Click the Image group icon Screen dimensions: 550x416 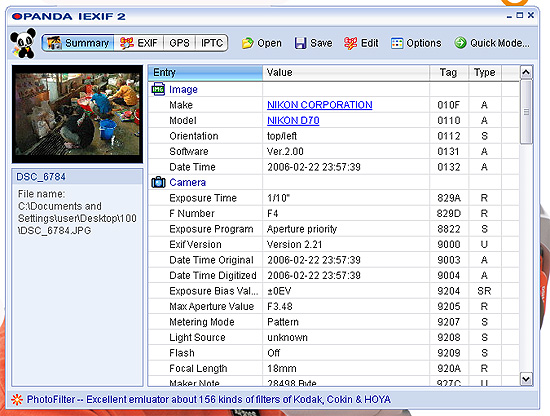[x=158, y=89]
